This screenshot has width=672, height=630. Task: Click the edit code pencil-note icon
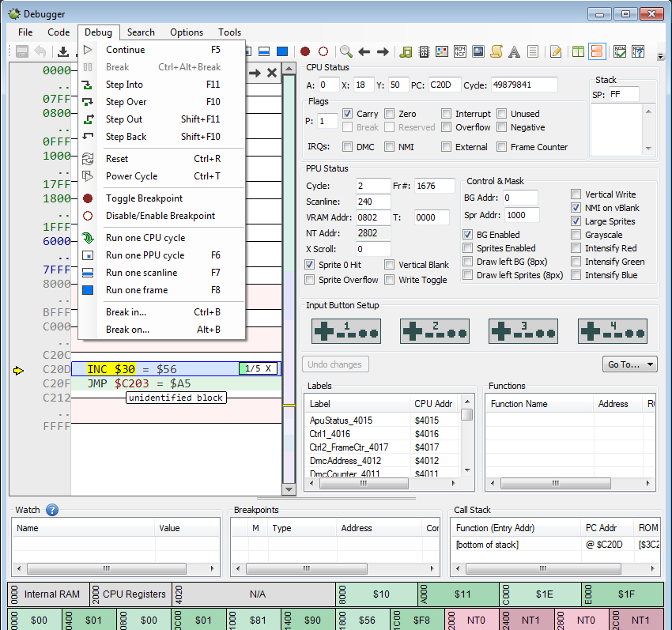[x=556, y=52]
